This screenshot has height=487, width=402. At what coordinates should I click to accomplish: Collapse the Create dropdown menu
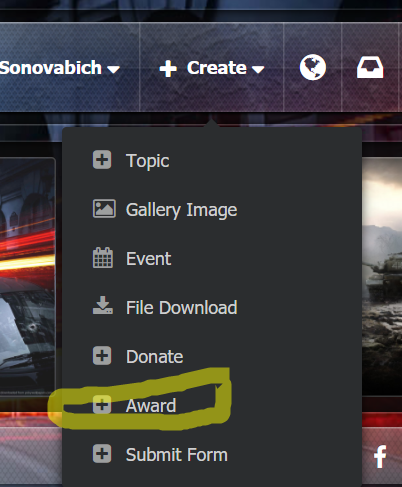(x=212, y=68)
